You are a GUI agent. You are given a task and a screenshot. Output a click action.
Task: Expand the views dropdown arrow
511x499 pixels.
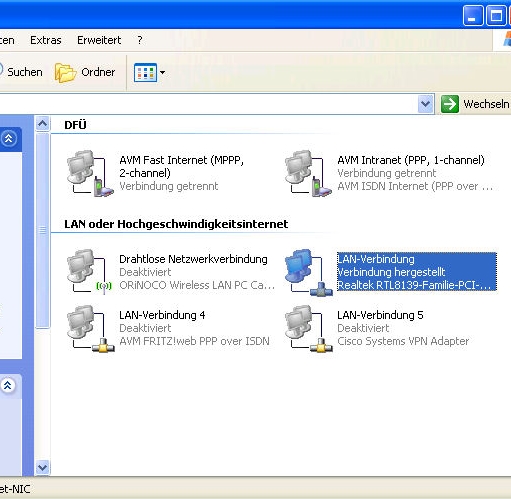click(162, 72)
